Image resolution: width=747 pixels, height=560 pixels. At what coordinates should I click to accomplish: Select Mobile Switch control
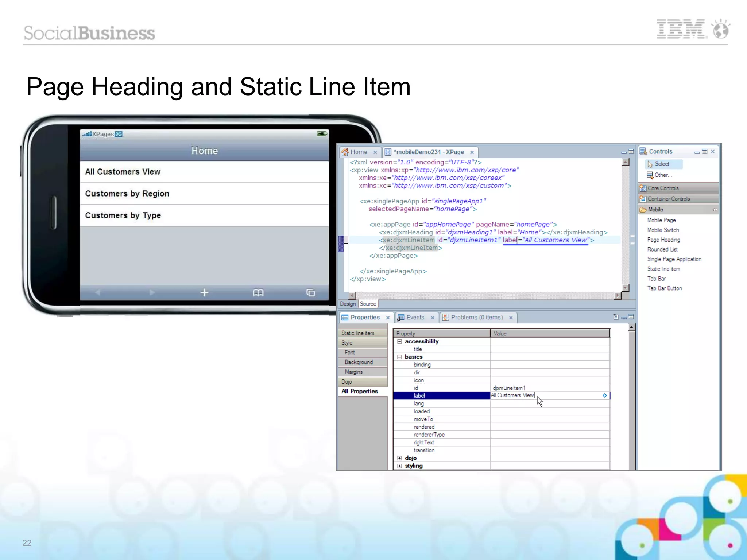click(x=663, y=230)
